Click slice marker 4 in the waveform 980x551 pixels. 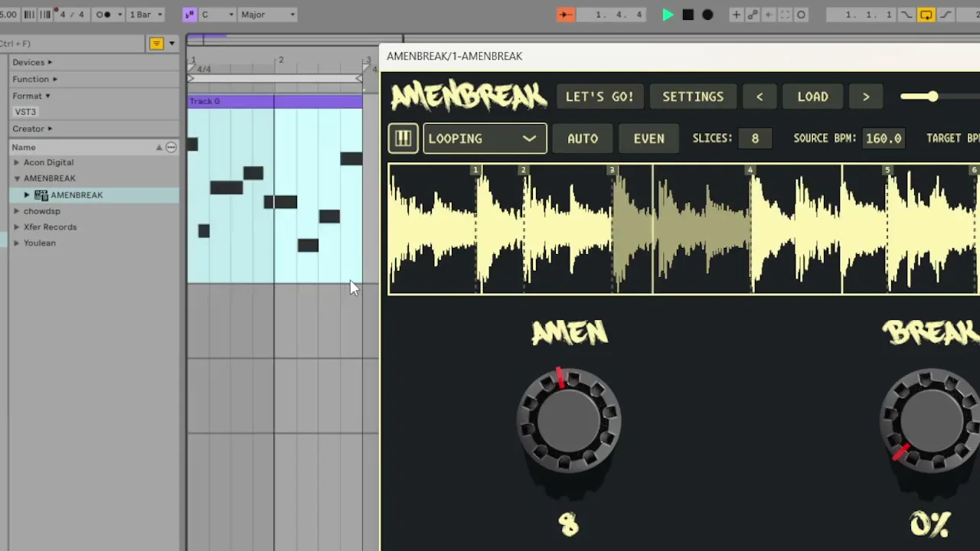750,170
